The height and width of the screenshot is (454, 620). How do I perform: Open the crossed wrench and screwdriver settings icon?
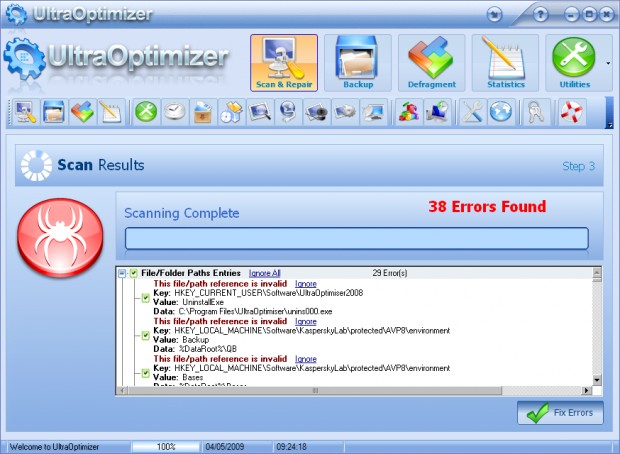pyautogui.click(x=473, y=112)
